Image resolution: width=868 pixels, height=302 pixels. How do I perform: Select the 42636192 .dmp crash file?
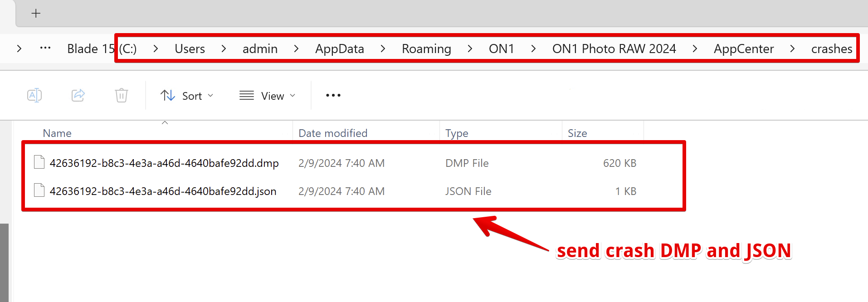[x=164, y=163]
